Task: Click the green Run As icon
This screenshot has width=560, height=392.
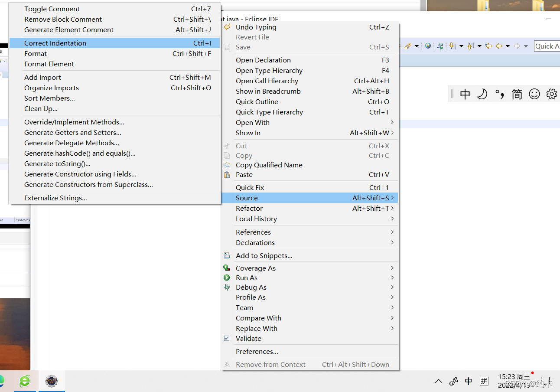Action: coord(227,278)
